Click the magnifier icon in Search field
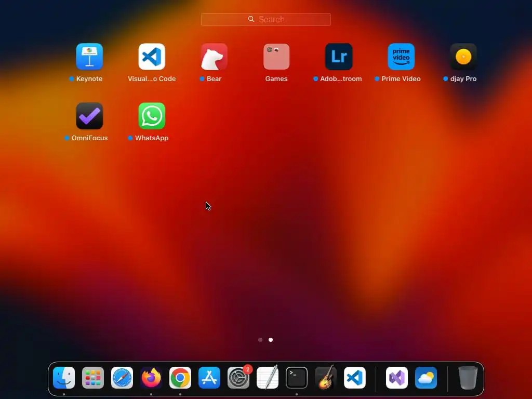The width and height of the screenshot is (532, 399). click(251, 19)
